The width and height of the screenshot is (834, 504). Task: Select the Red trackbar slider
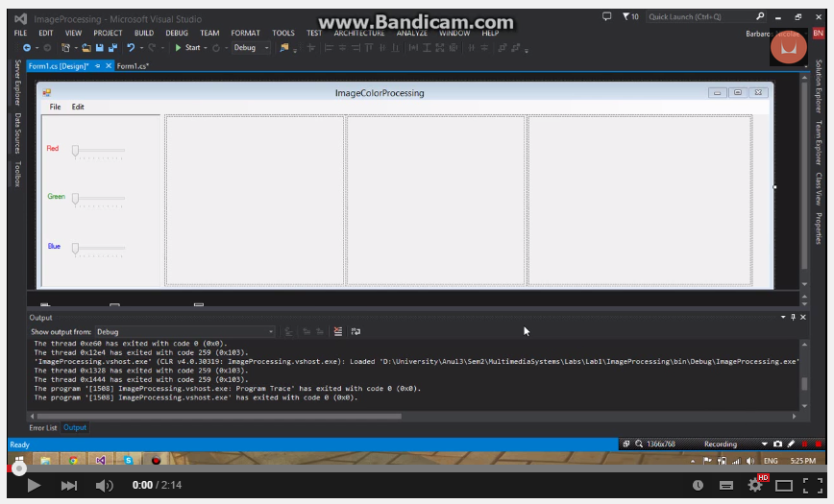click(98, 152)
